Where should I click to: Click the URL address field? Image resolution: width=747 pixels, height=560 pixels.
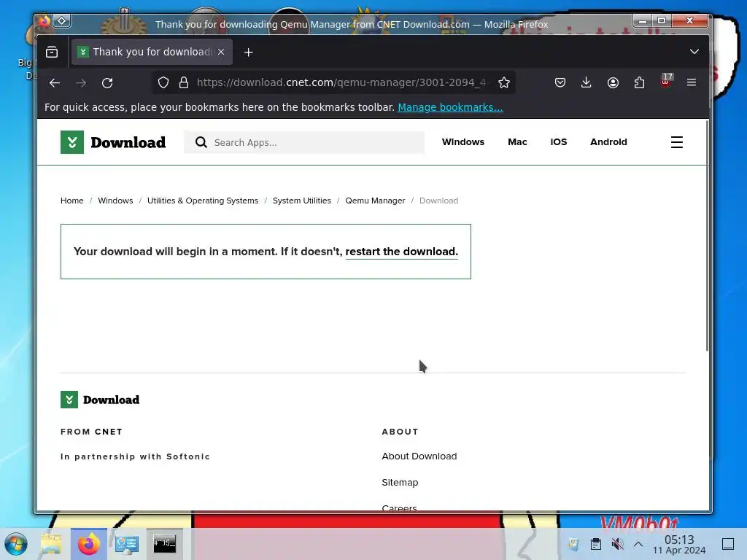click(341, 83)
